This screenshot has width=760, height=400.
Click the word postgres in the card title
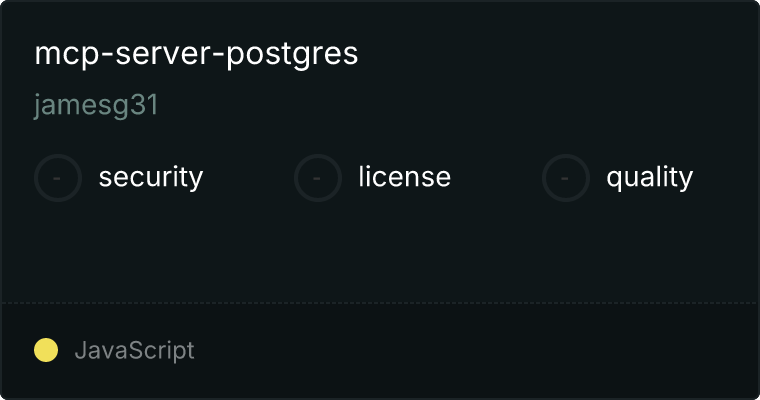pos(292,55)
